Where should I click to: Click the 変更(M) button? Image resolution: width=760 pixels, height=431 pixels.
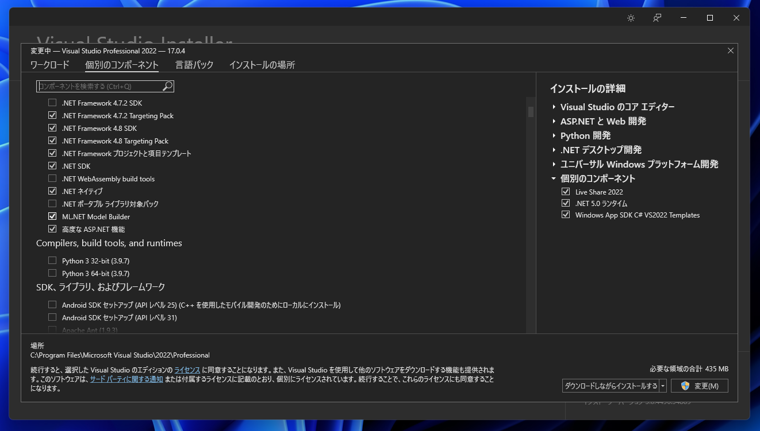[x=699, y=386]
